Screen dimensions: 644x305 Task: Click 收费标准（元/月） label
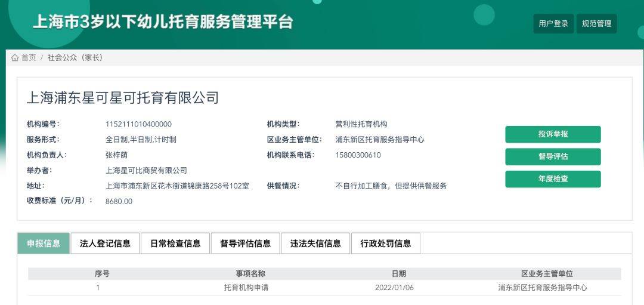tap(59, 201)
